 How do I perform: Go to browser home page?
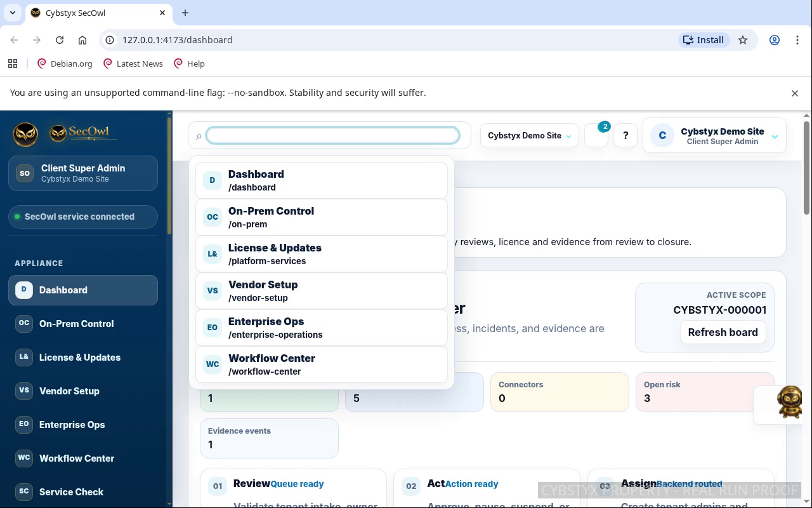tap(82, 40)
